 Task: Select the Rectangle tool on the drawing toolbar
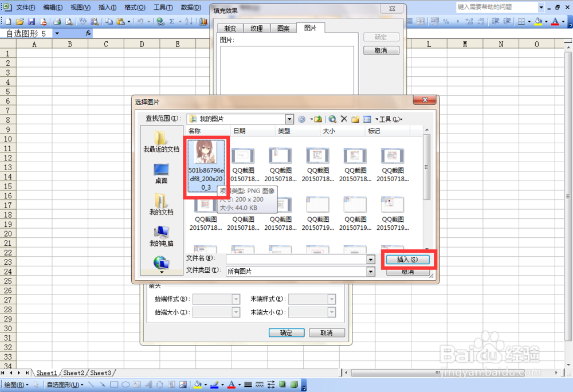point(114,385)
